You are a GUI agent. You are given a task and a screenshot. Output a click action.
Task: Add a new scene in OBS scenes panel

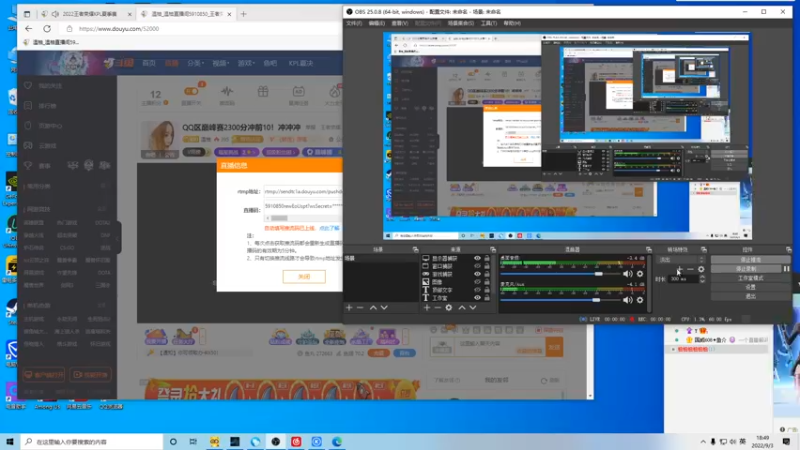point(349,308)
